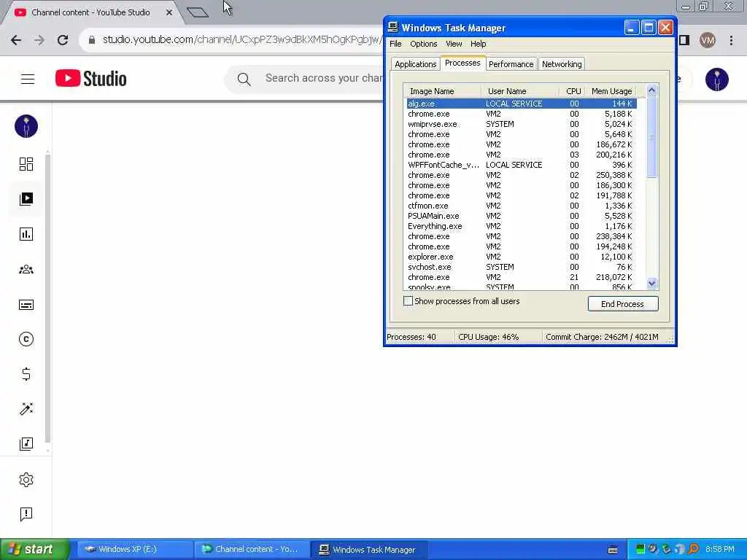Viewport: 747px width, 560px height.
Task: Click the process list scrollbar thumb
Action: click(x=651, y=137)
